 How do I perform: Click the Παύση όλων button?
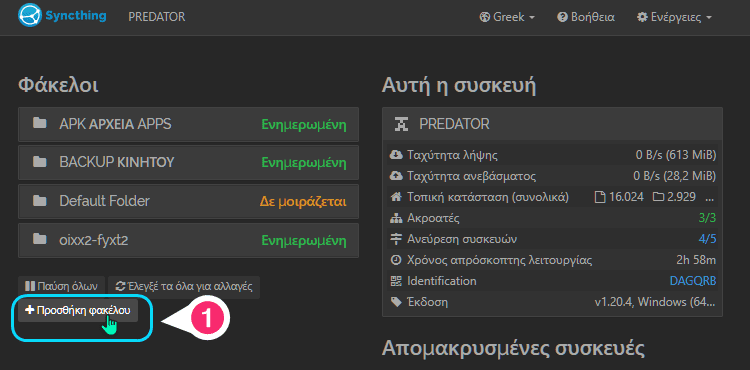pos(61,287)
